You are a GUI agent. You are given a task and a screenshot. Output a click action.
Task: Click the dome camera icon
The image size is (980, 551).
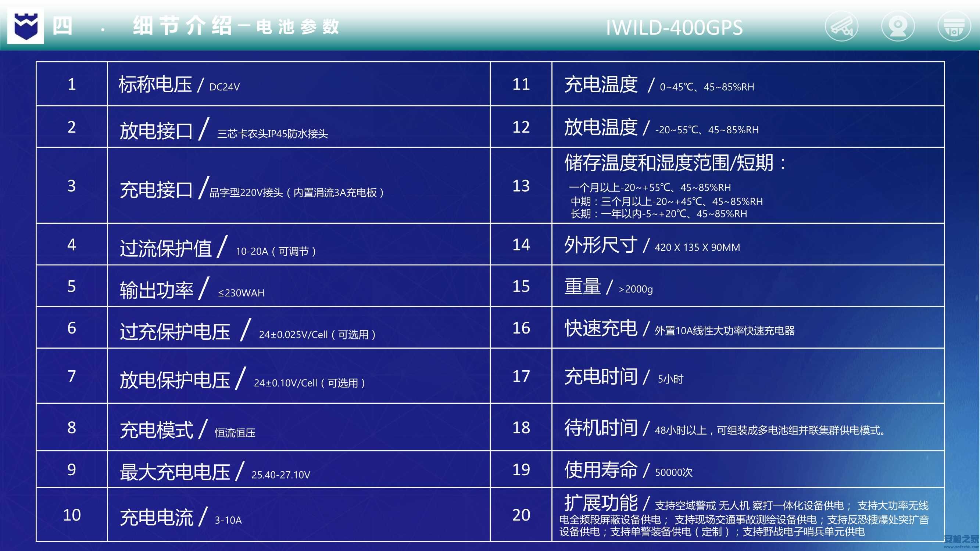coord(954,26)
